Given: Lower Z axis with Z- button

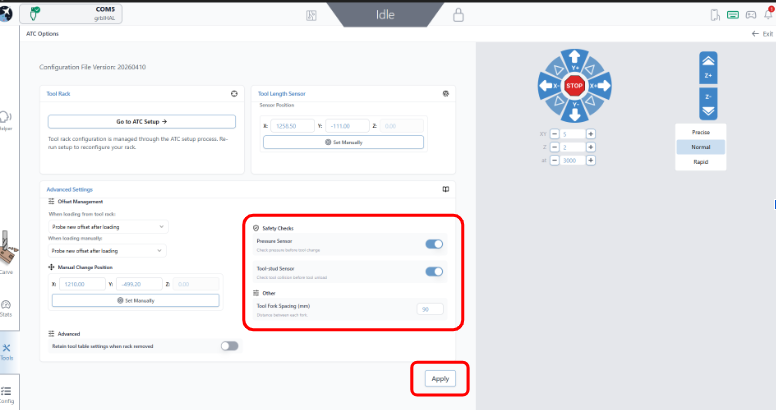Looking at the screenshot, I should coord(708,103).
